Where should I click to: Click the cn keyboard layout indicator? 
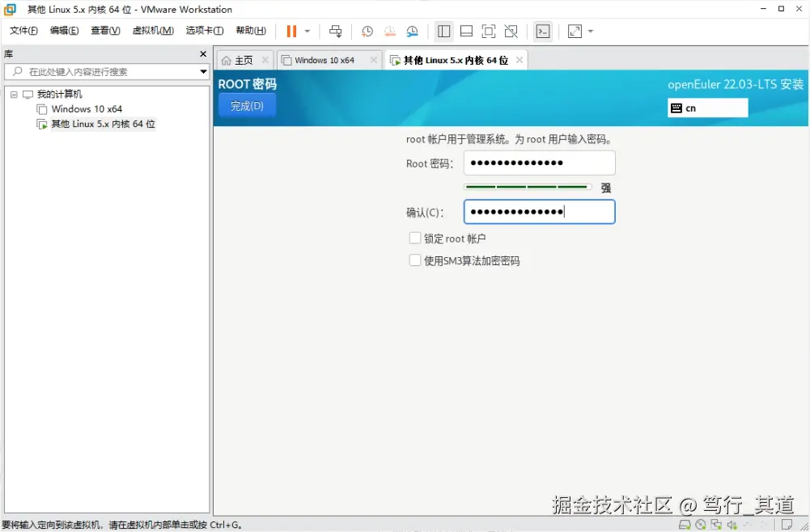point(708,108)
